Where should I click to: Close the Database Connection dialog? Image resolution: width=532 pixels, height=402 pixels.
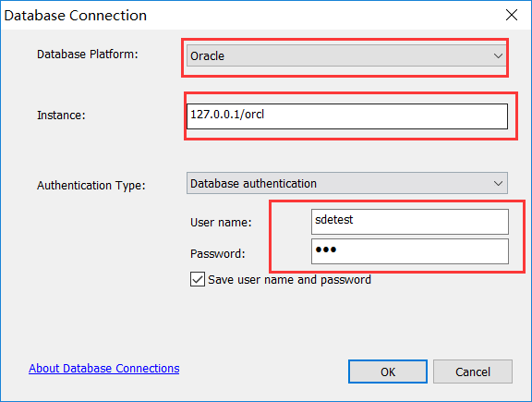point(512,15)
